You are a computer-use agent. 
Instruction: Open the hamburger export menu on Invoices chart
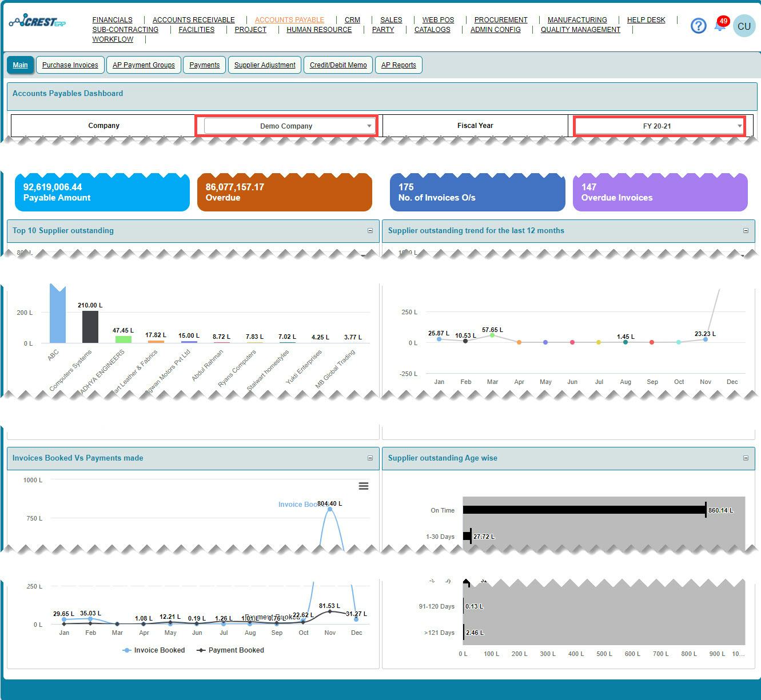(364, 486)
